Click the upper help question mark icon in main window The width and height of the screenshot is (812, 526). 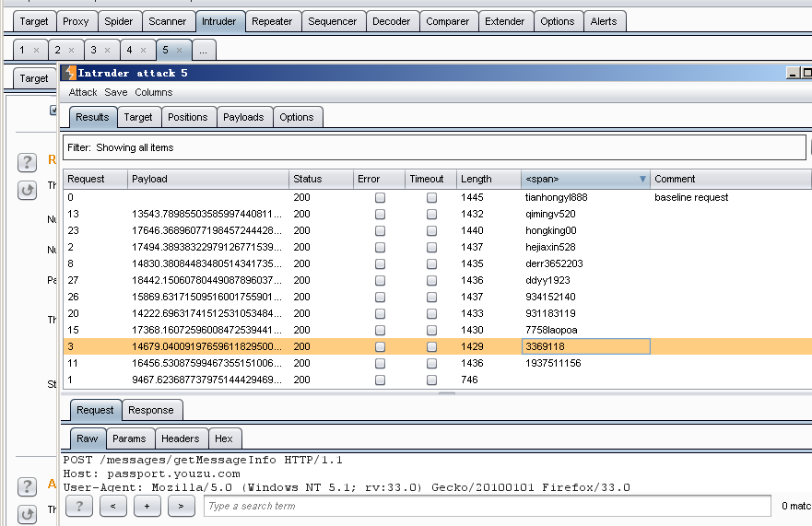(27, 162)
